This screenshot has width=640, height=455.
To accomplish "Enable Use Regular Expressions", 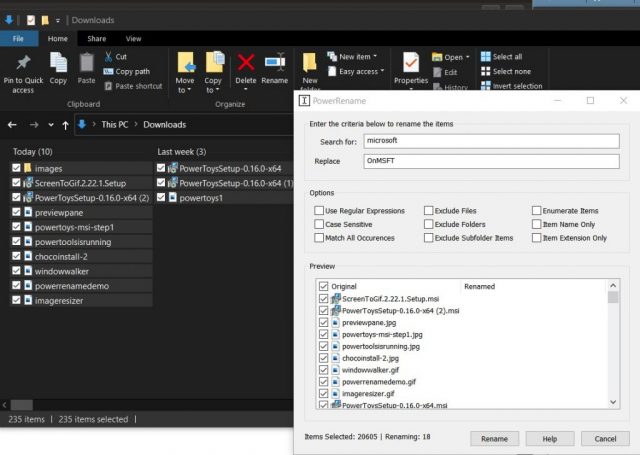I will 319,211.
